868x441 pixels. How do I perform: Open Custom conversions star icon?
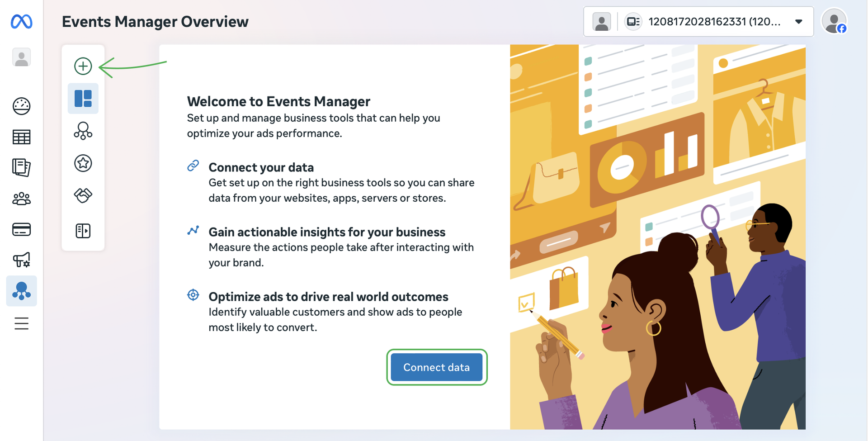pyautogui.click(x=83, y=163)
